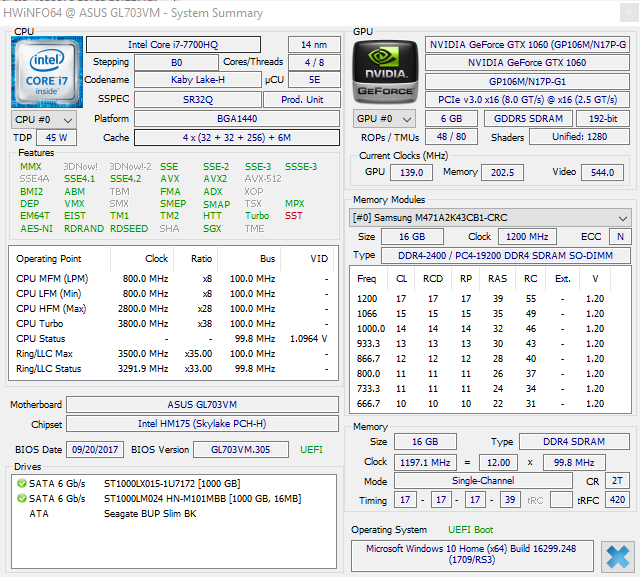Click the Intel HM175 (Skylake PCH-H) chipset value
Image resolution: width=640 pixels, height=577 pixels.
click(202, 424)
